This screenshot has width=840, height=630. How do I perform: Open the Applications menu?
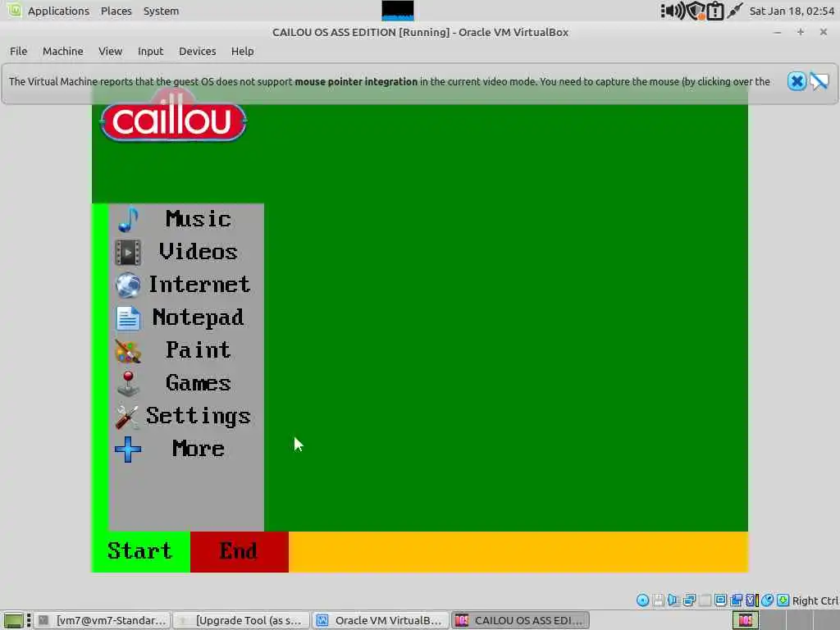tap(58, 11)
